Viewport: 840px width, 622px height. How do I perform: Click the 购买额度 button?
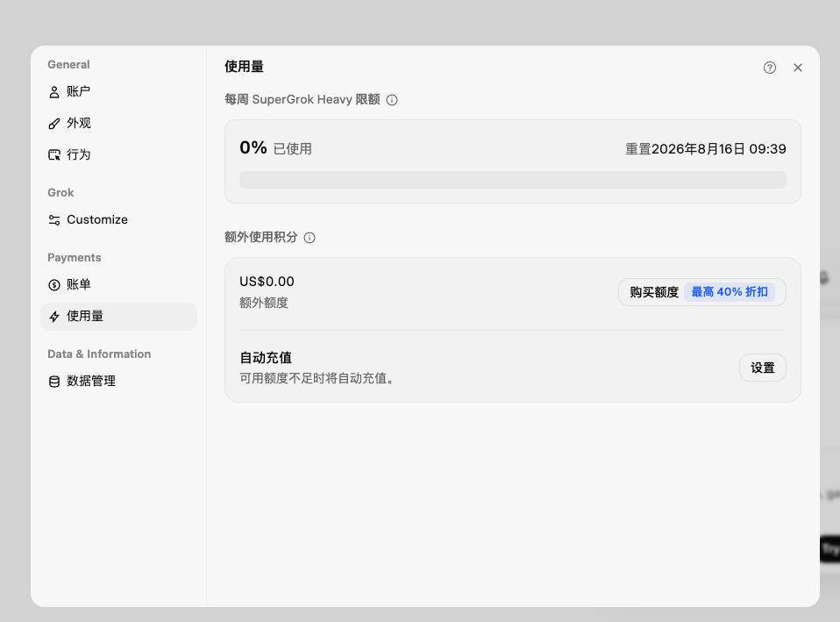(x=701, y=292)
